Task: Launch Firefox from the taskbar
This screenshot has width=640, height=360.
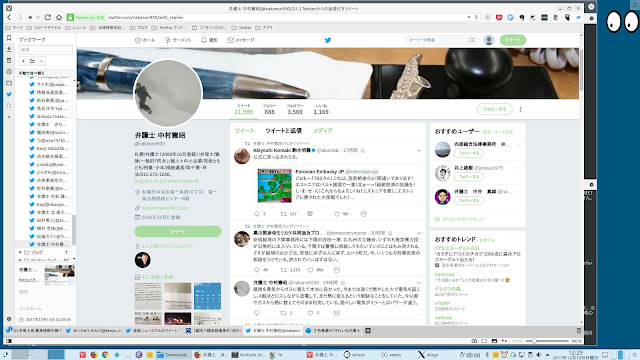Action: point(93,355)
